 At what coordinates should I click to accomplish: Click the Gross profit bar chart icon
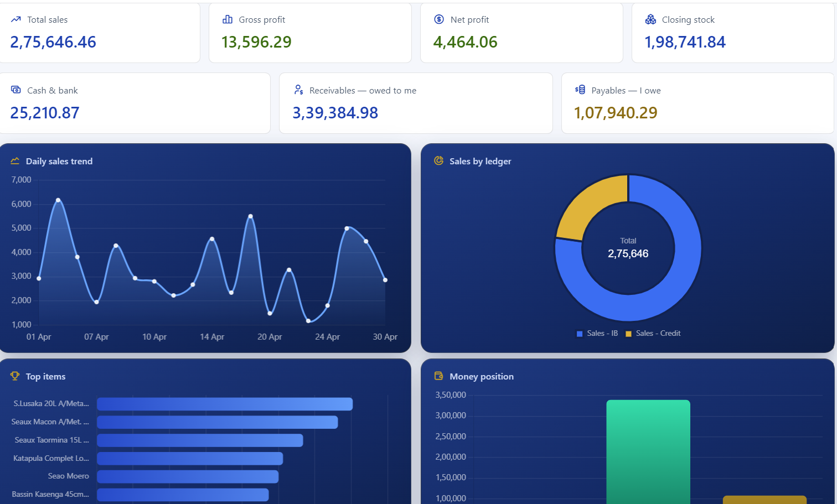click(x=228, y=19)
